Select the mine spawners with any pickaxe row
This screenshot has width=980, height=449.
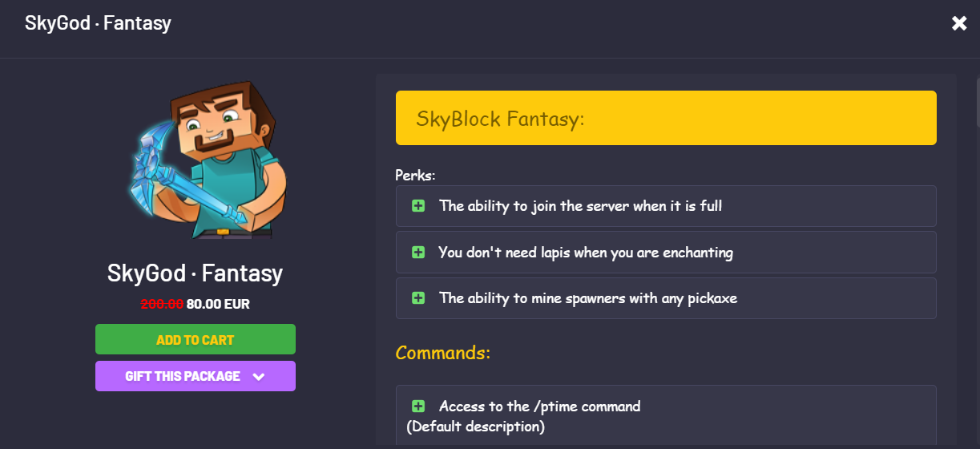(x=666, y=298)
